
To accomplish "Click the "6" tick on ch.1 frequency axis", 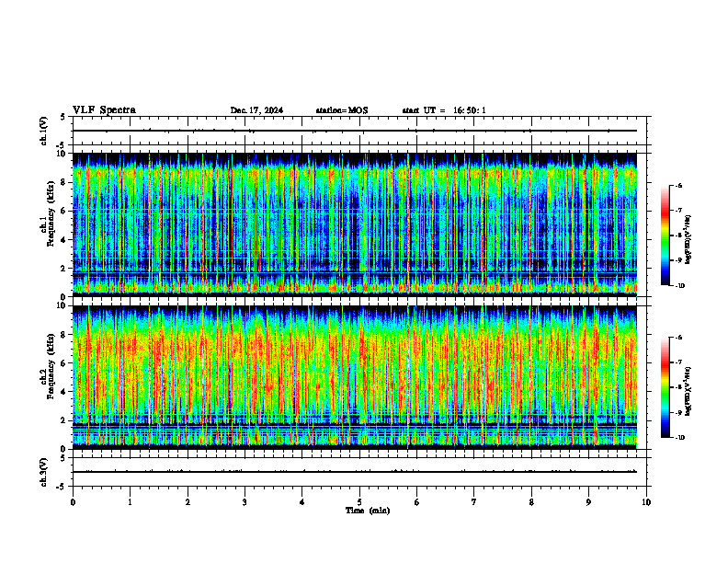I will click(x=64, y=211).
